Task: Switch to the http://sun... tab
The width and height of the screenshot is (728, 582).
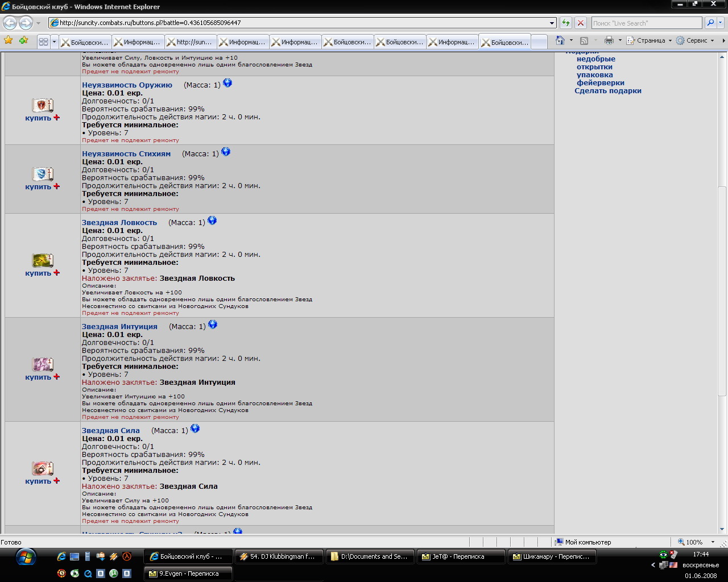Action: pyautogui.click(x=191, y=42)
